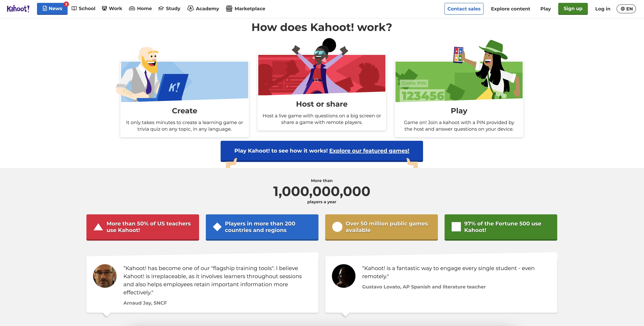Click the 'Arnaud Jay, SNCF' attribution

pyautogui.click(x=145, y=303)
